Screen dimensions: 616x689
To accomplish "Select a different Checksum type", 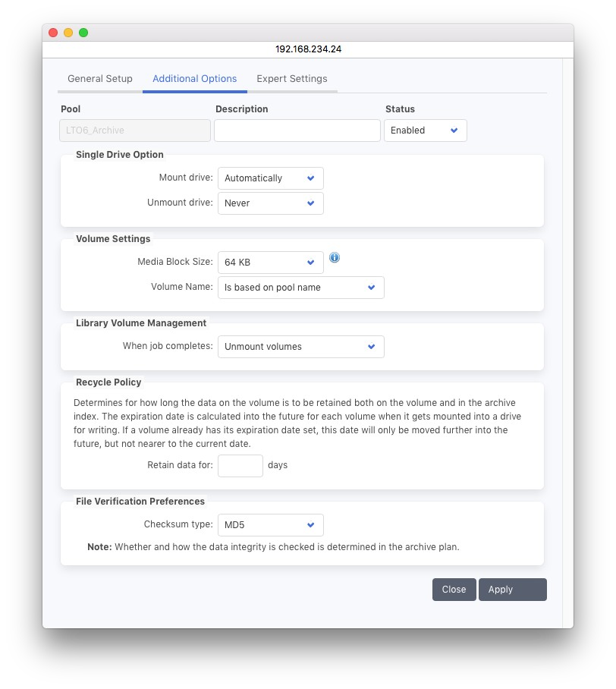I will (x=270, y=525).
